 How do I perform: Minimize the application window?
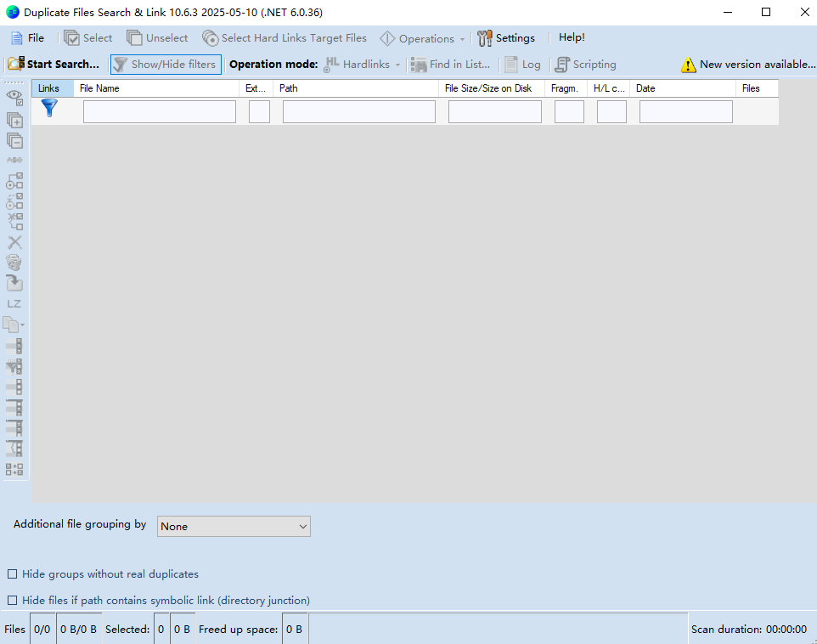pyautogui.click(x=728, y=12)
